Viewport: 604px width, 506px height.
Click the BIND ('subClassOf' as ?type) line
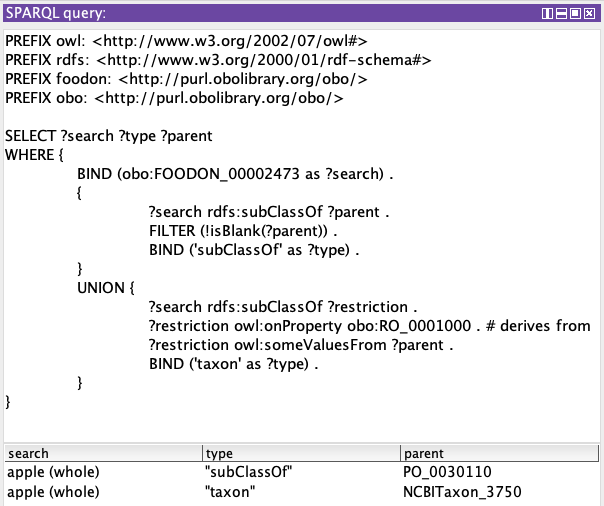pyautogui.click(x=254, y=250)
